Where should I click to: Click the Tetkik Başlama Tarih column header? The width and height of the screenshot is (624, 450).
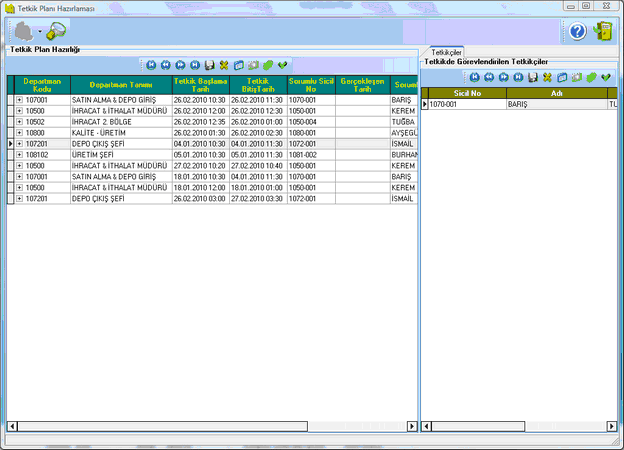(x=201, y=85)
